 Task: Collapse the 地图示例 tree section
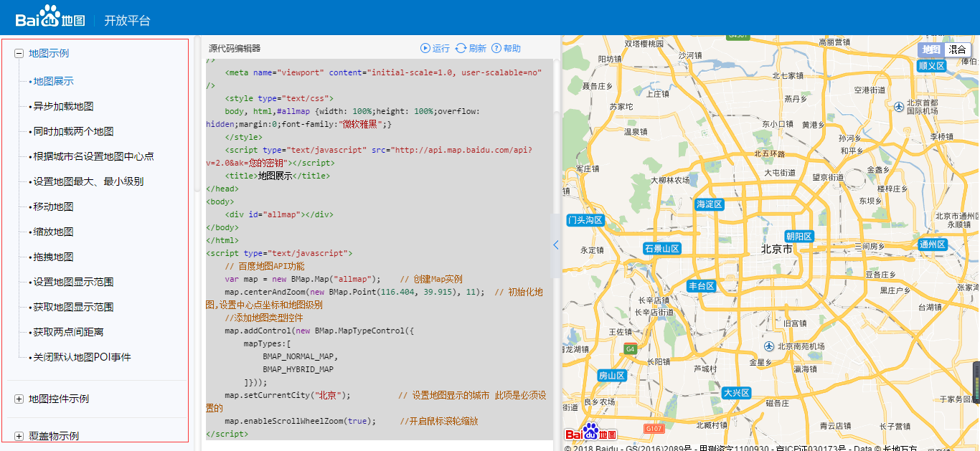coord(19,53)
